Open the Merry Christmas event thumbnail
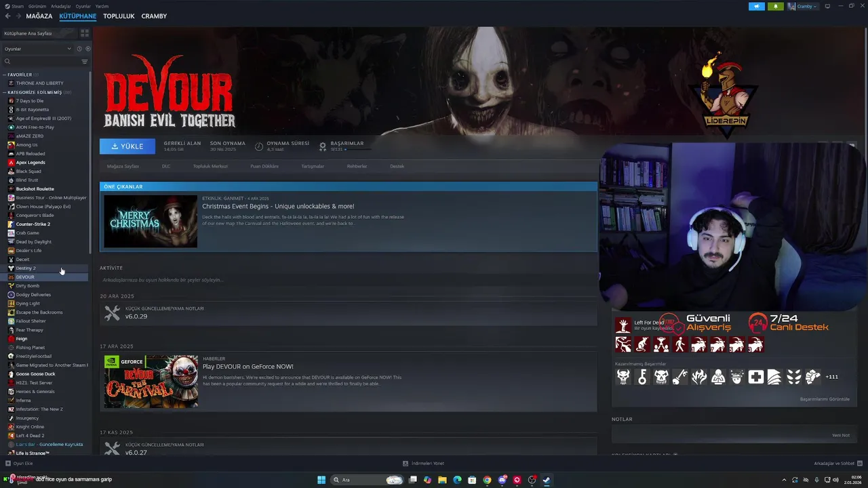868x488 pixels. [151, 222]
